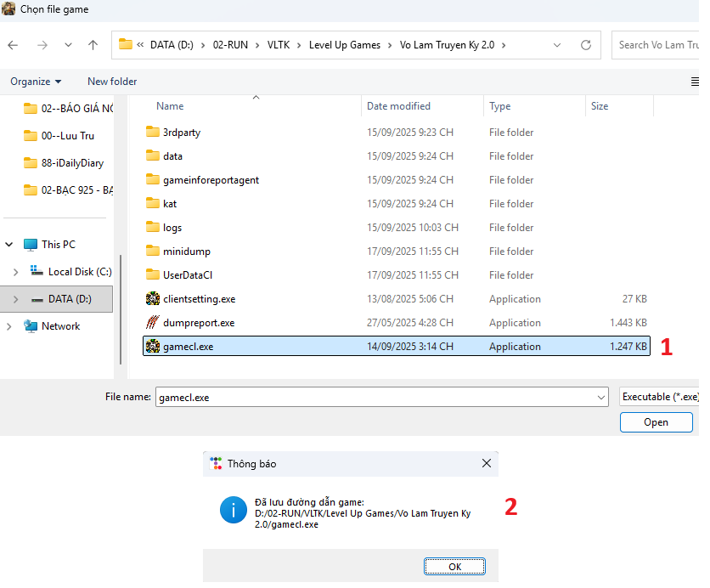Sort files by Name column
The width and height of the screenshot is (710, 588).
coord(170,106)
